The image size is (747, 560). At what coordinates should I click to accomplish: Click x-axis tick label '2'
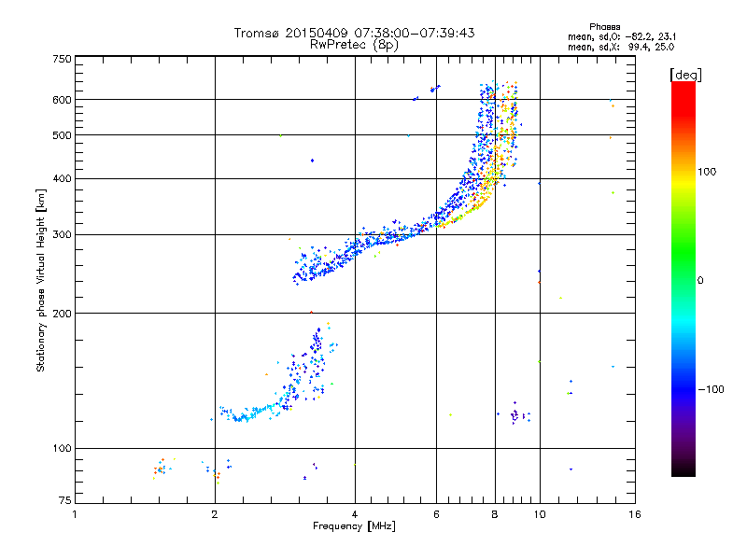[x=215, y=514]
